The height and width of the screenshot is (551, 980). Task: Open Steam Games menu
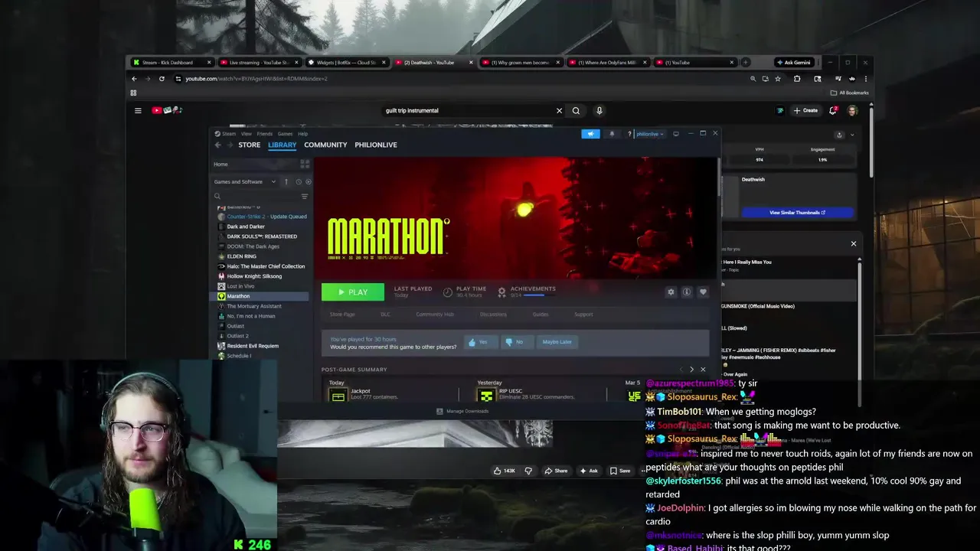[x=285, y=134]
